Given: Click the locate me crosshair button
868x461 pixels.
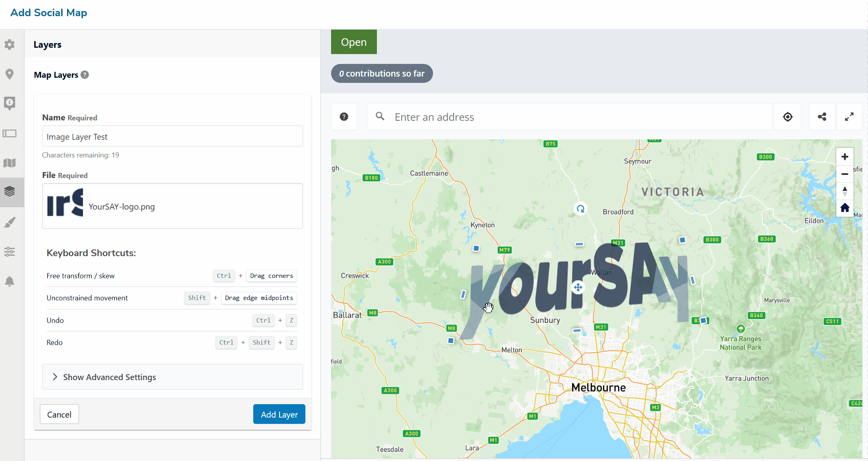Looking at the screenshot, I should (787, 117).
